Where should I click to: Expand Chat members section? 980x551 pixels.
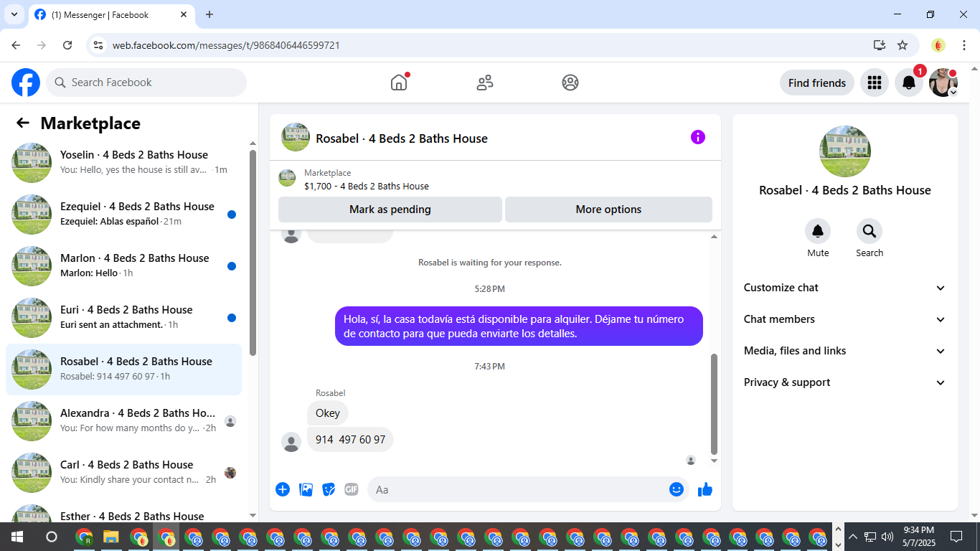coord(845,319)
